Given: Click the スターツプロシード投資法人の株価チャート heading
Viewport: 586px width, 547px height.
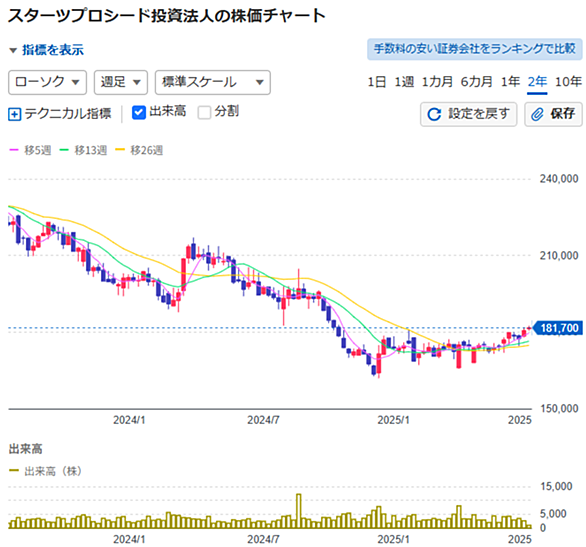Looking at the screenshot, I should click(x=167, y=16).
